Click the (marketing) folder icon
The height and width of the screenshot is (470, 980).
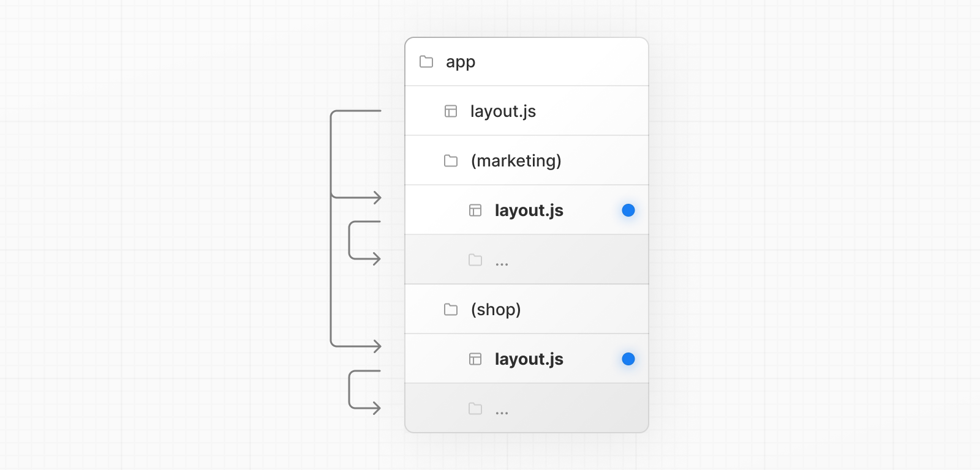[451, 161]
